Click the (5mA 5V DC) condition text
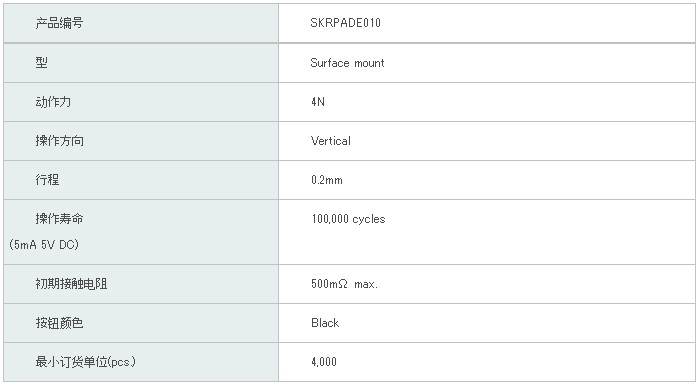This screenshot has width=699, height=385. [44, 245]
